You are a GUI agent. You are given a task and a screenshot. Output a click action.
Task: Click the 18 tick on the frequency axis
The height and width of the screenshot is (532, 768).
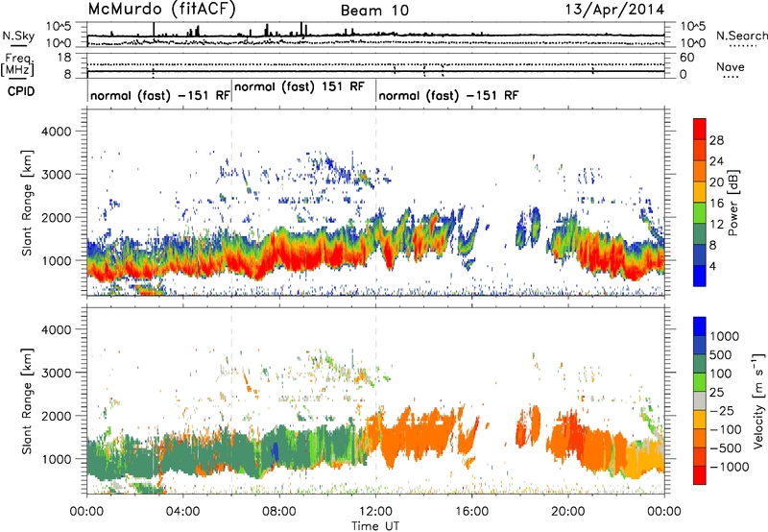point(64,58)
